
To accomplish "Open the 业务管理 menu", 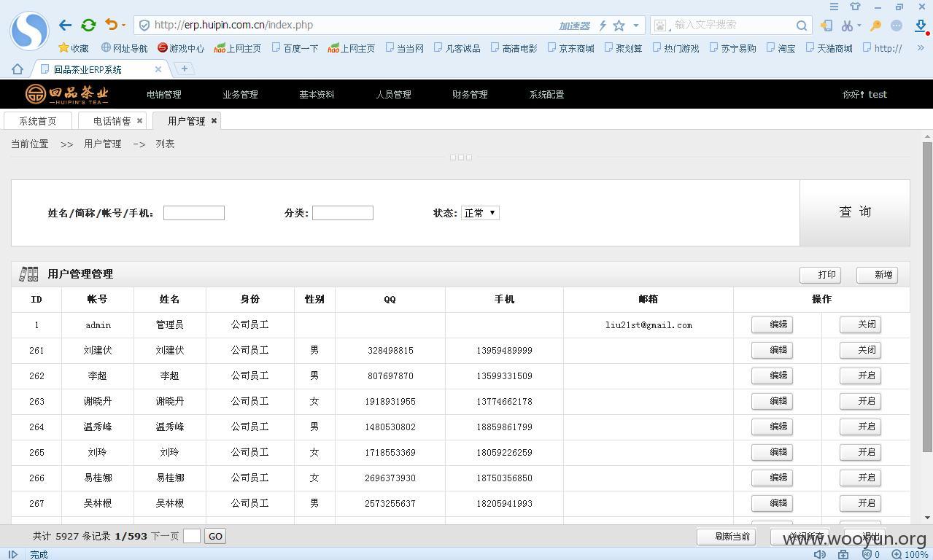I will pos(240,94).
